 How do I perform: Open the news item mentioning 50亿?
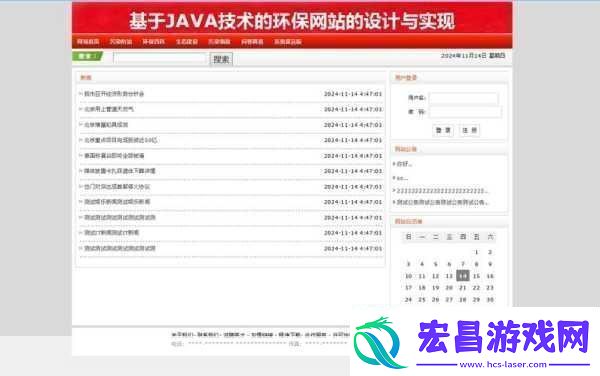(121, 140)
